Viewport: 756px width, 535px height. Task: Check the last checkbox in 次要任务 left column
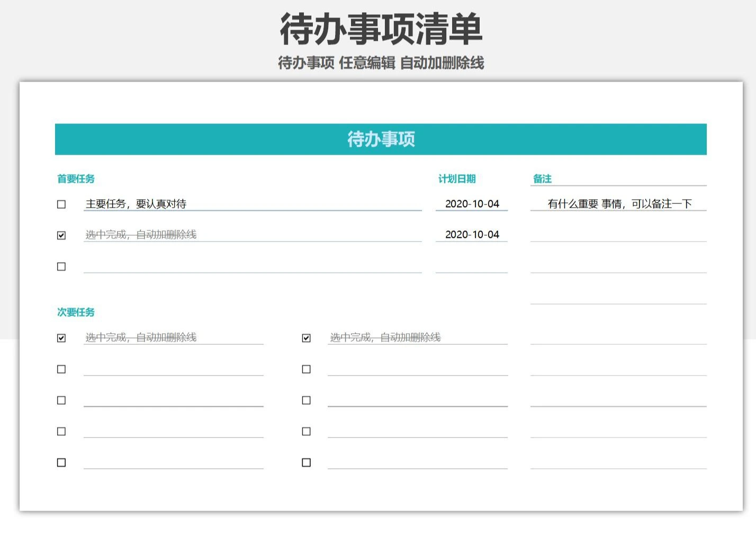[x=61, y=462]
